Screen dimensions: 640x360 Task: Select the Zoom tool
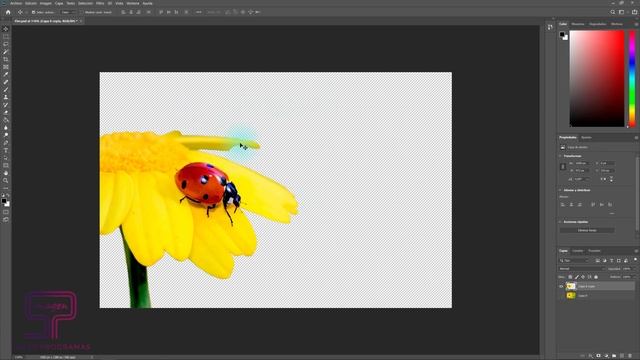[6, 180]
